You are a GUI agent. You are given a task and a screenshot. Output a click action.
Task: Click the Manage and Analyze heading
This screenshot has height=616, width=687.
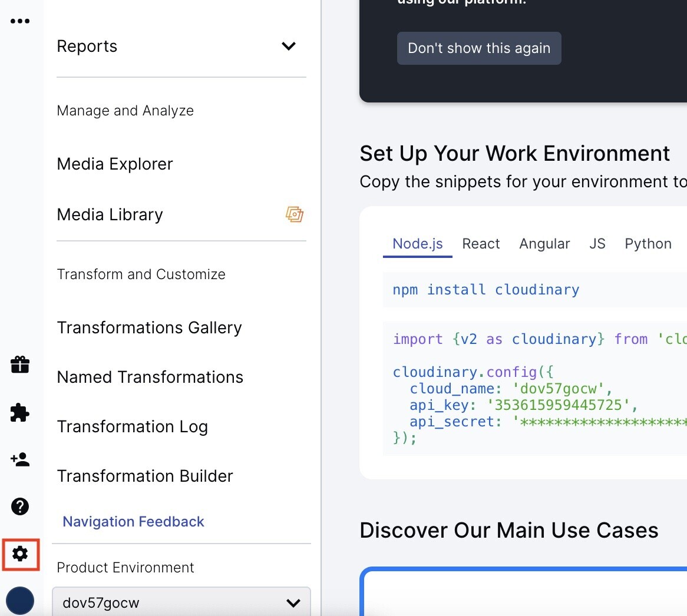(125, 110)
